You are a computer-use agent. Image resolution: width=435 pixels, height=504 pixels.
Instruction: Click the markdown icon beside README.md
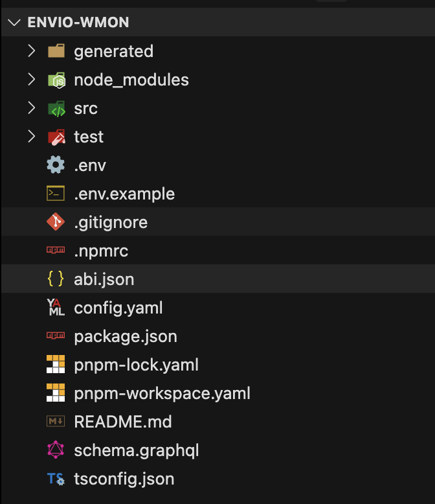56,422
